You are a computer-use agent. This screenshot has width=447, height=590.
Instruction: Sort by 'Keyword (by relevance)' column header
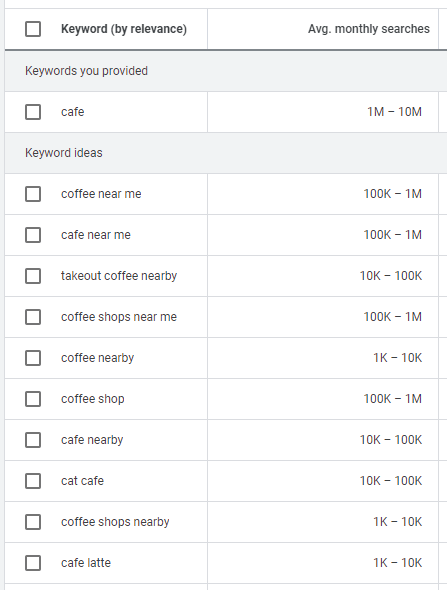click(124, 29)
